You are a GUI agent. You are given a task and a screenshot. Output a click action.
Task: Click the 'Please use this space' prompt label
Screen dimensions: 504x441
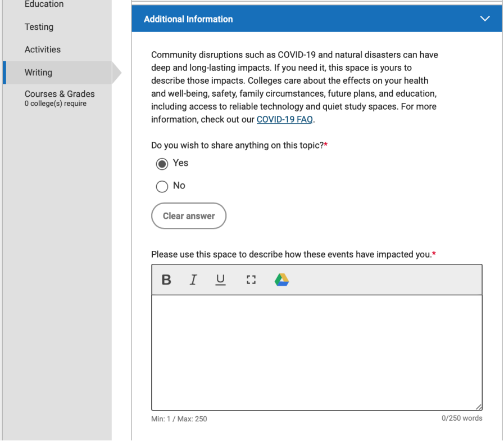tap(291, 254)
